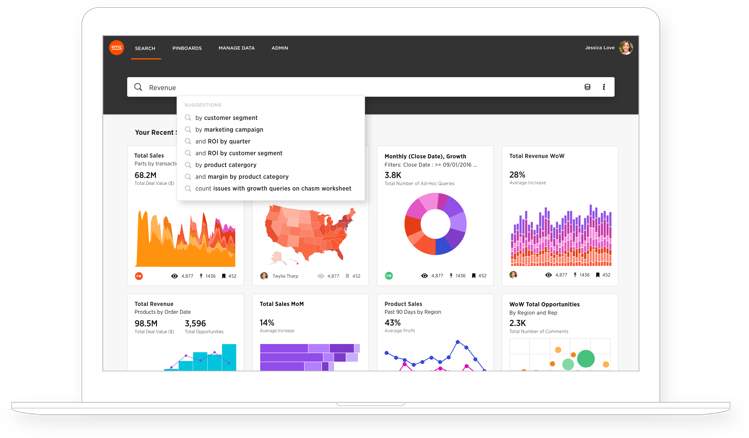This screenshot has height=438, width=749.
Task: Click the 43% Average Profit value
Action: [x=393, y=323]
